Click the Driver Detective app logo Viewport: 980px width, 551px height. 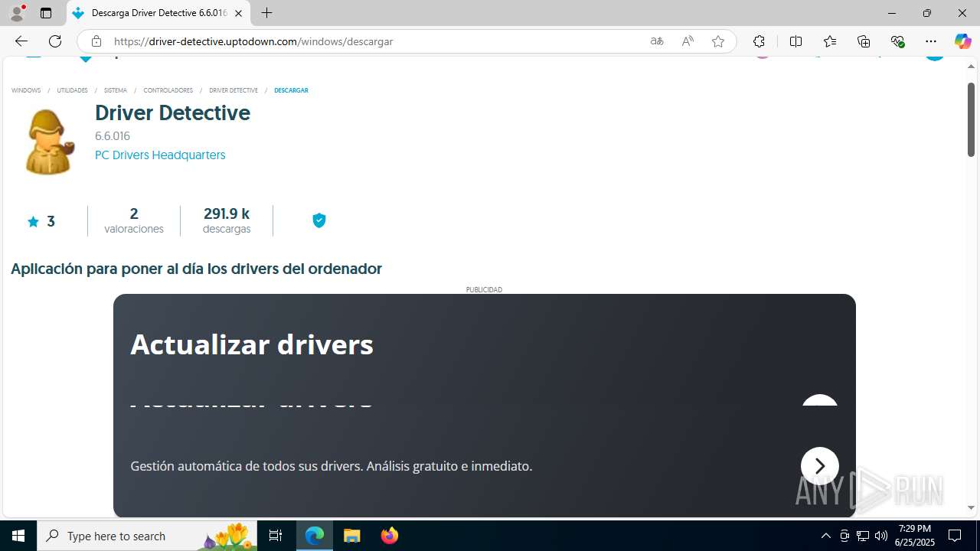tap(50, 142)
